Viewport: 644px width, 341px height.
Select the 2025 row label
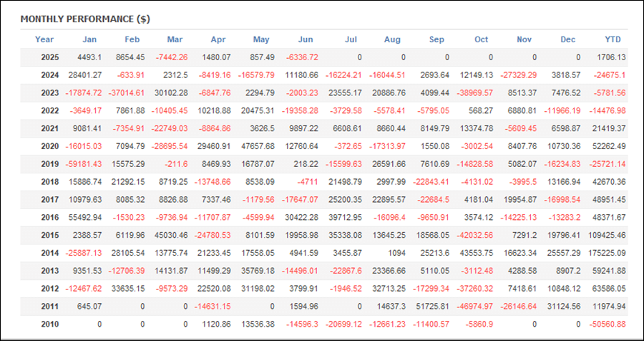pyautogui.click(x=50, y=57)
